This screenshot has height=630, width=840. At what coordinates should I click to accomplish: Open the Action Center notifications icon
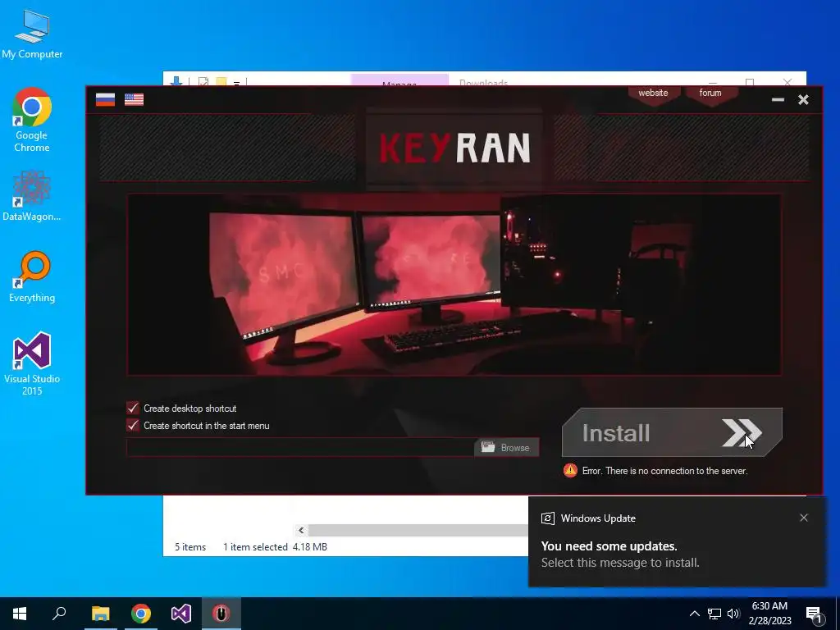tap(815, 614)
